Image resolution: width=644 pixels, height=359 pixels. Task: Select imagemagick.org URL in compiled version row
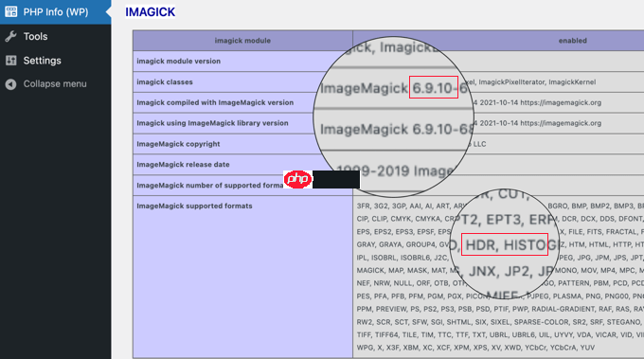(x=561, y=102)
